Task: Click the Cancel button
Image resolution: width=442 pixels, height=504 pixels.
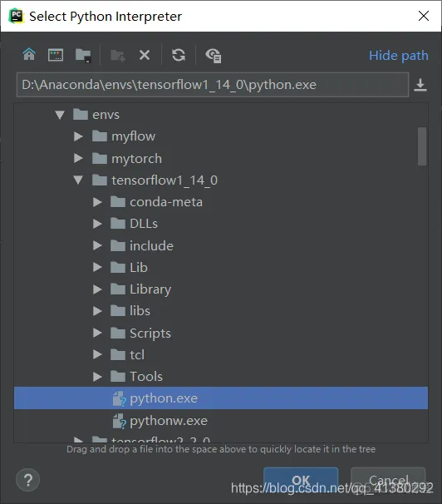Action: pos(388,480)
